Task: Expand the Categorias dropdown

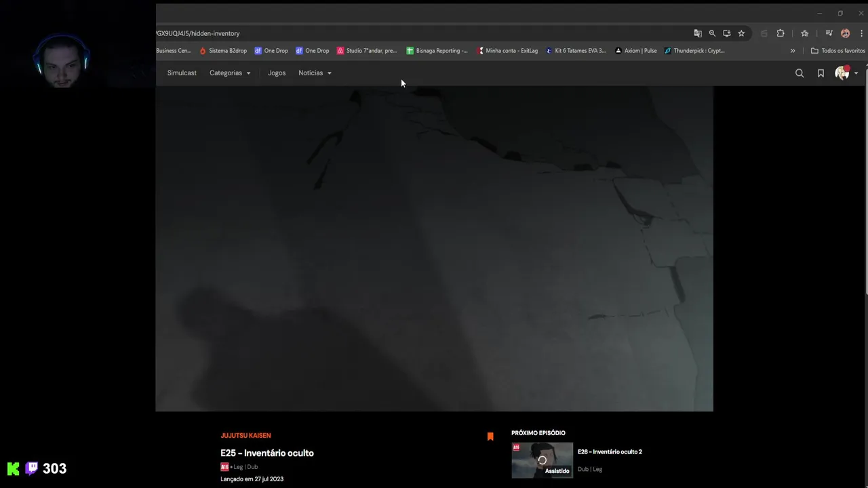Action: coord(230,73)
